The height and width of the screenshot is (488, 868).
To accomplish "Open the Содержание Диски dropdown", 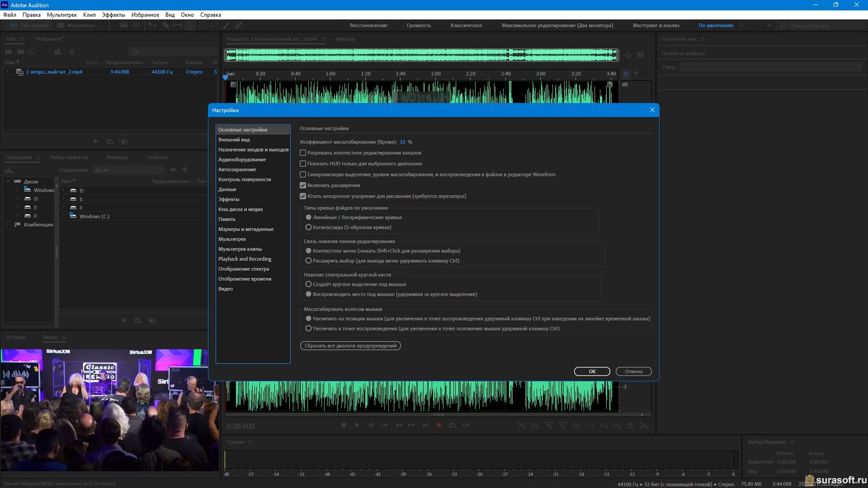I will point(128,170).
